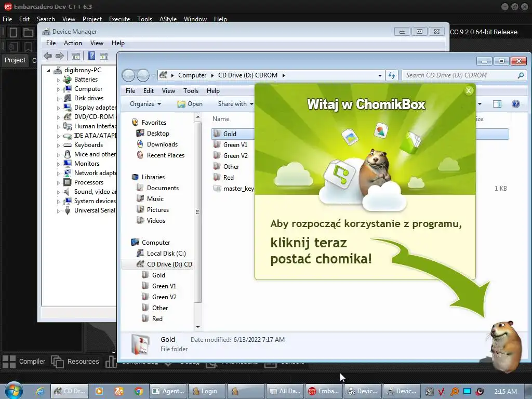Open the Gold folder in the file list

point(229,134)
